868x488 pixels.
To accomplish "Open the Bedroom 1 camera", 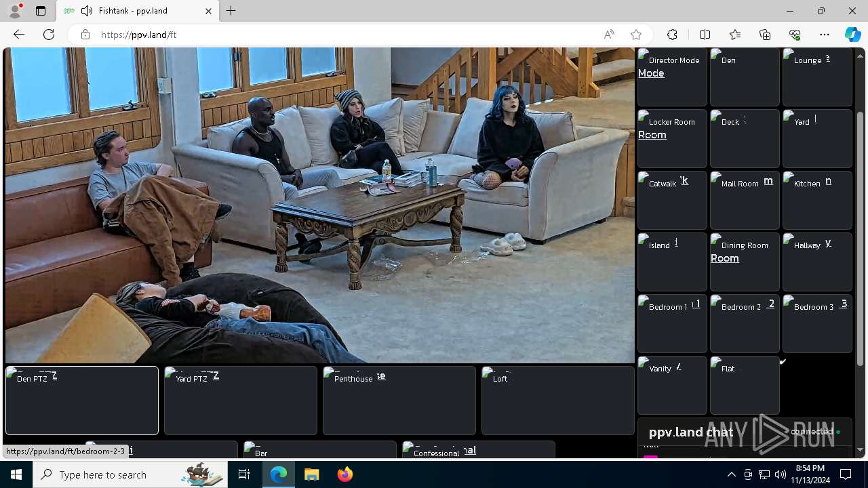I will (x=672, y=324).
